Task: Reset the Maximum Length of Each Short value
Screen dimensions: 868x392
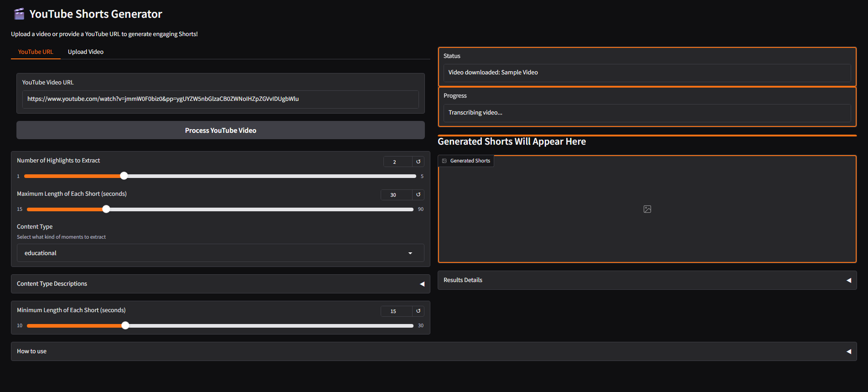Action: (x=418, y=195)
